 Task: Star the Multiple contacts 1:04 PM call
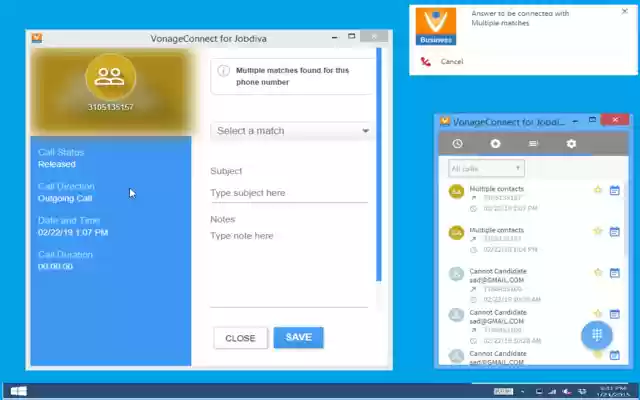tap(598, 231)
